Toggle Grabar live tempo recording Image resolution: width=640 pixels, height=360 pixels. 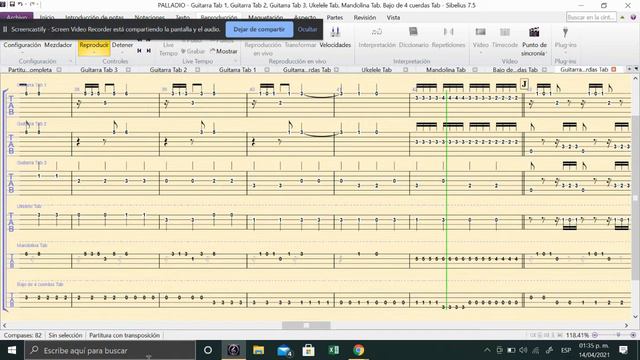click(192, 51)
